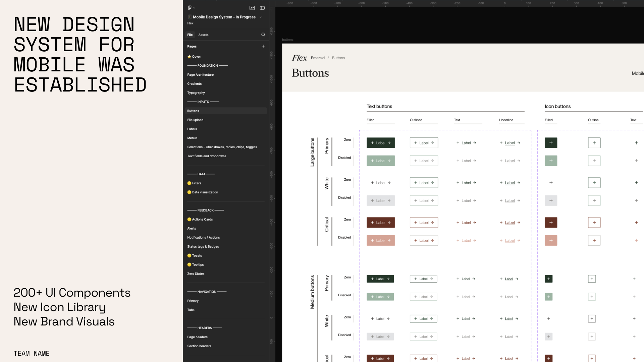Viewport: 644px width, 362px height.
Task: Open the Figma main menu
Action: click(x=190, y=7)
